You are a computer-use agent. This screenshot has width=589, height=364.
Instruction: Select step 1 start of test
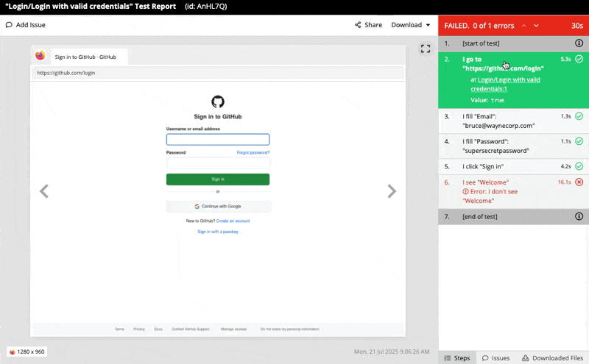(513, 43)
